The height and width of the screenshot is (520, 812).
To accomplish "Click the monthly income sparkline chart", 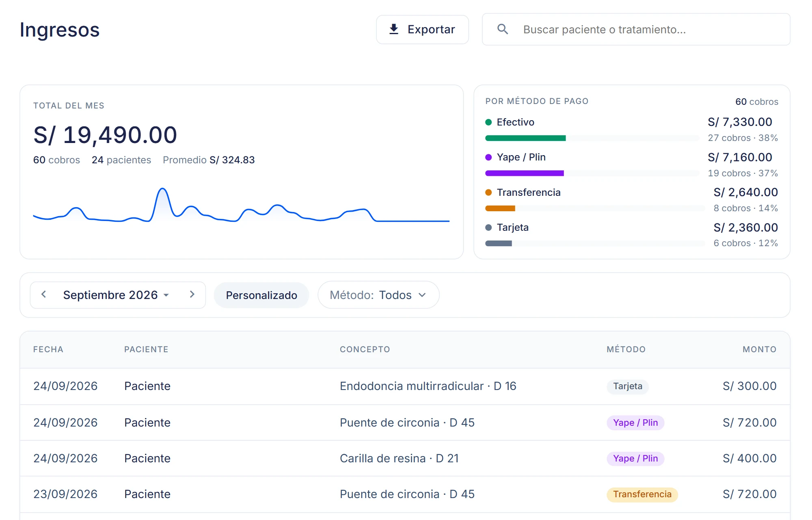I will [241, 205].
